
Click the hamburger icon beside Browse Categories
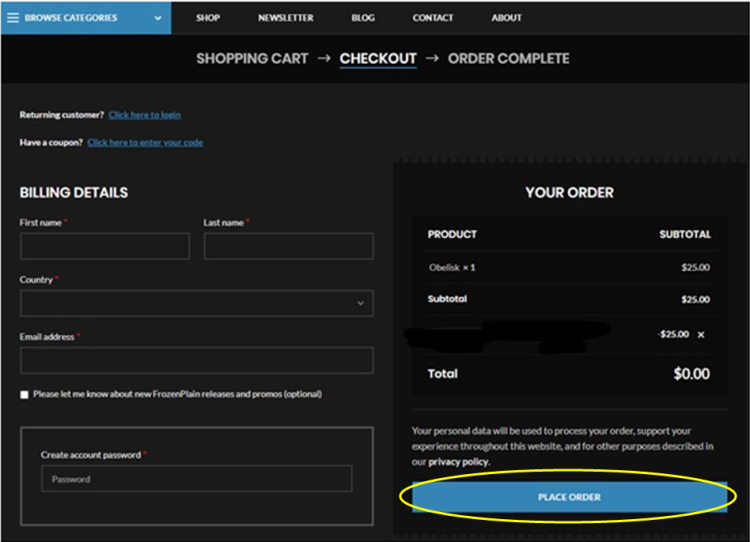click(x=13, y=18)
